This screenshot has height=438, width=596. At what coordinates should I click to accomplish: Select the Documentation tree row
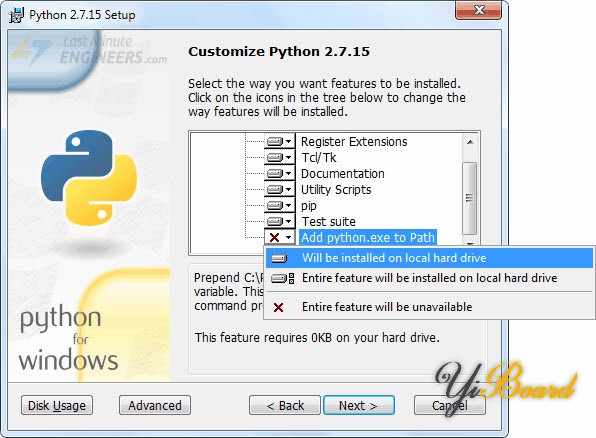point(342,173)
